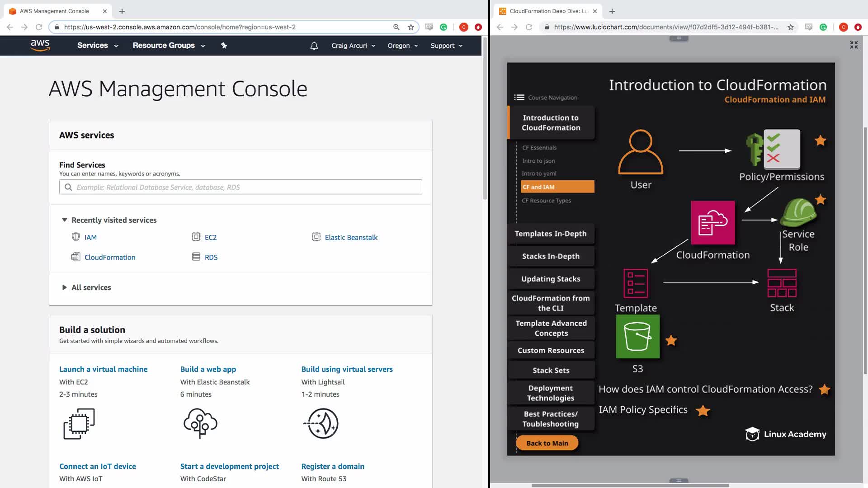Click the Launch a virtual machine chip icon

coord(79,424)
